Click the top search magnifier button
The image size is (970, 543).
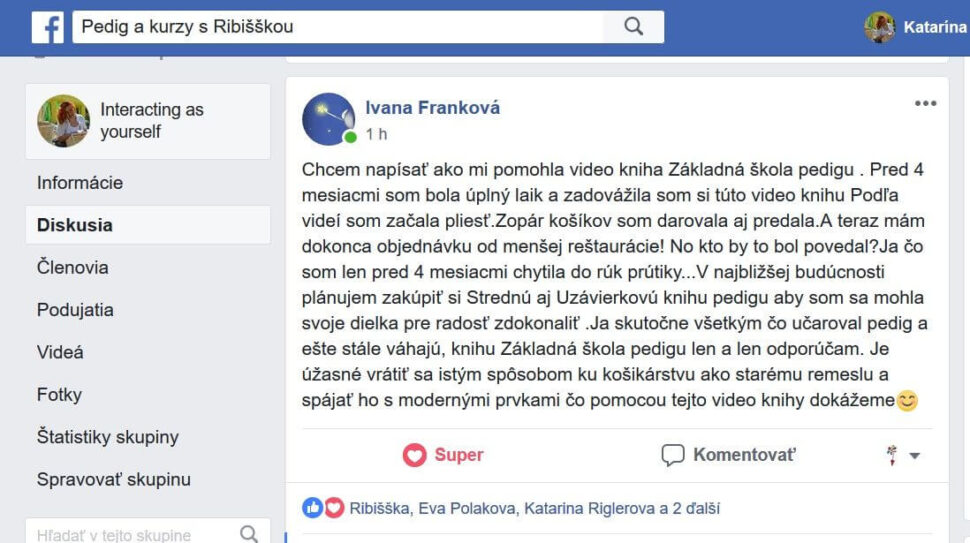click(x=633, y=27)
